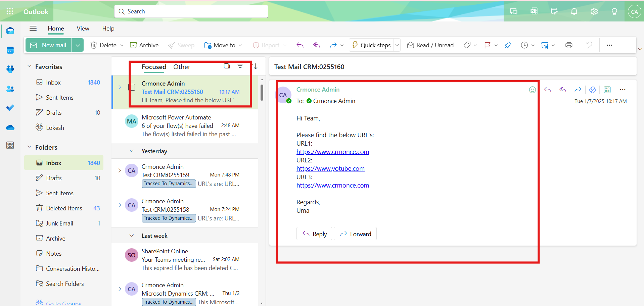Select the Focused inbox tab
The image size is (644, 306).
pos(154,67)
